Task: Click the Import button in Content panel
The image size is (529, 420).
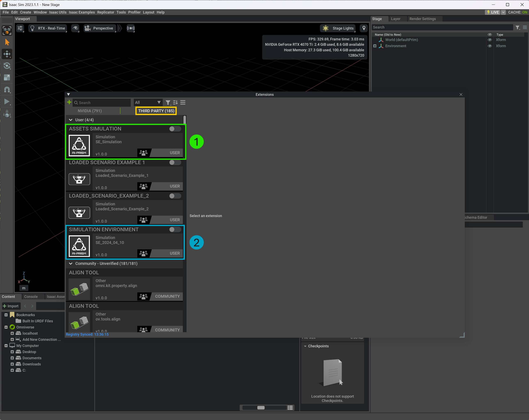Action: click(x=11, y=306)
